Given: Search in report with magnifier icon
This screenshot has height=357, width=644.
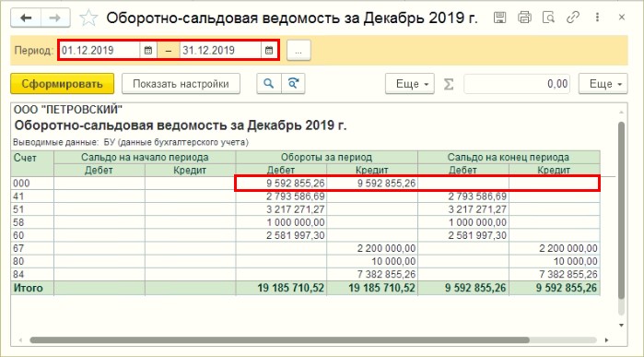Looking at the screenshot, I should (269, 84).
